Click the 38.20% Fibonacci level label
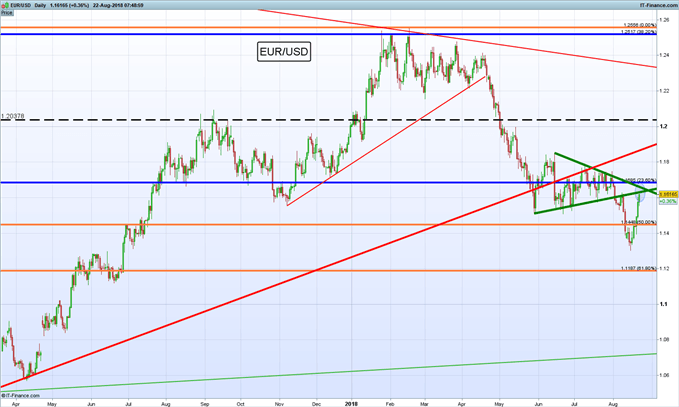The width and height of the screenshot is (679, 407). pos(639,32)
